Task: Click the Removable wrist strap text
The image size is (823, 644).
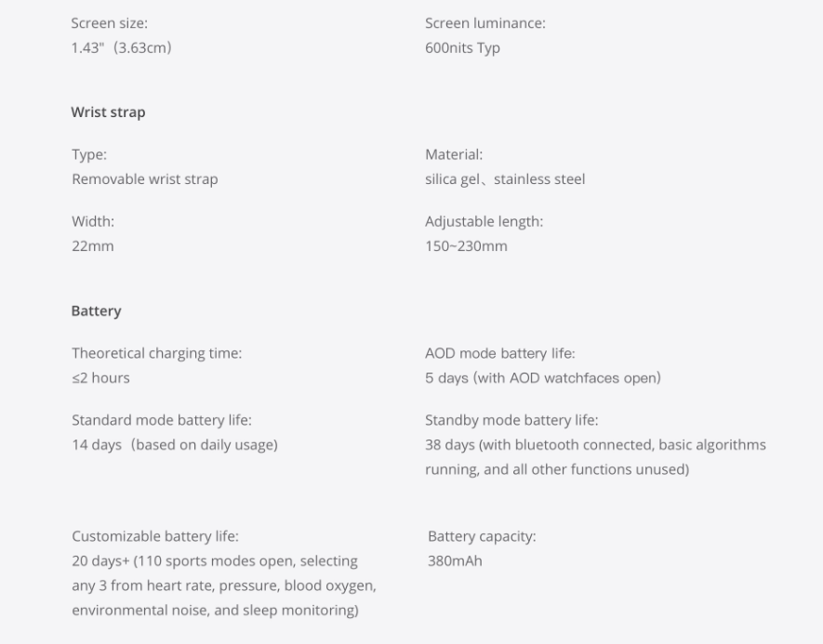Action: tap(145, 179)
